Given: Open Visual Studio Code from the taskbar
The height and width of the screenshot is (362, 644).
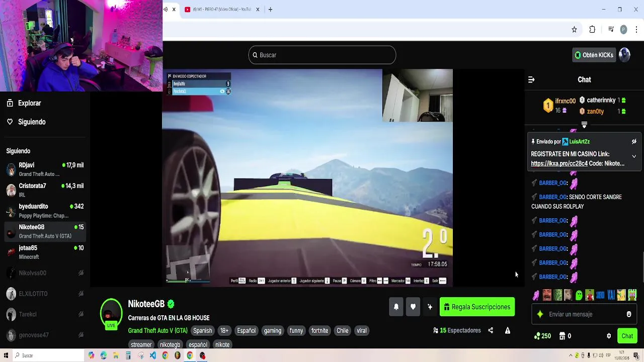Looking at the screenshot, I should (x=153, y=355).
